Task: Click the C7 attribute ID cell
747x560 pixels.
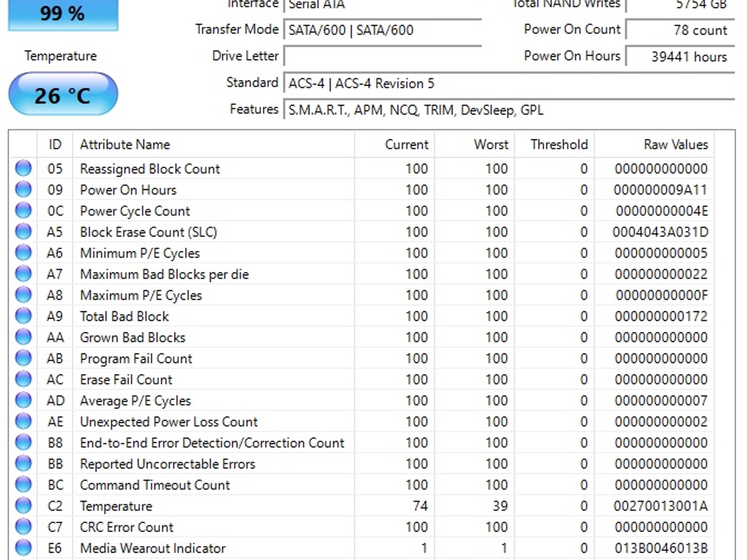Action: pos(55,527)
